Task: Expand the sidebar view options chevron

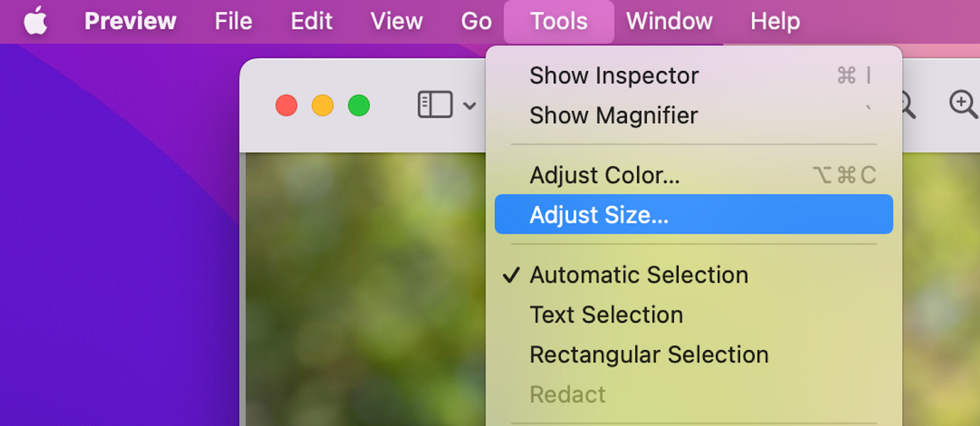Action: (470, 105)
